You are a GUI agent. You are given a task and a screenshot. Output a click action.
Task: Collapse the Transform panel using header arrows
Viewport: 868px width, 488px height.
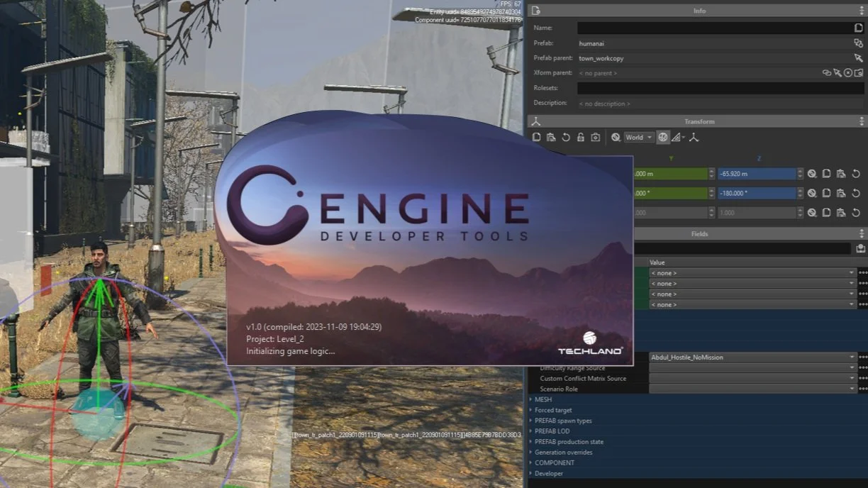[x=862, y=121]
